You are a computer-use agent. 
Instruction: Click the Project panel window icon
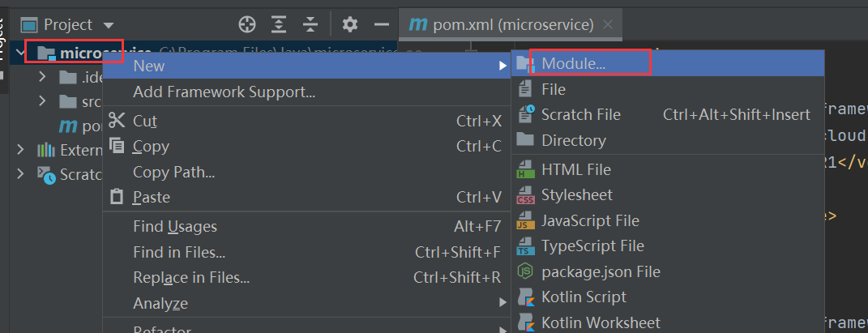pyautogui.click(x=29, y=25)
